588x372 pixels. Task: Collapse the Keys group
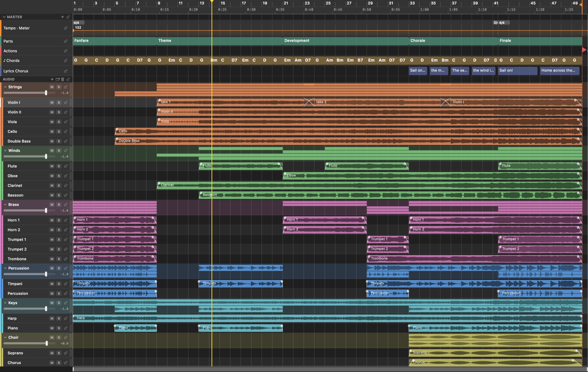click(5, 303)
